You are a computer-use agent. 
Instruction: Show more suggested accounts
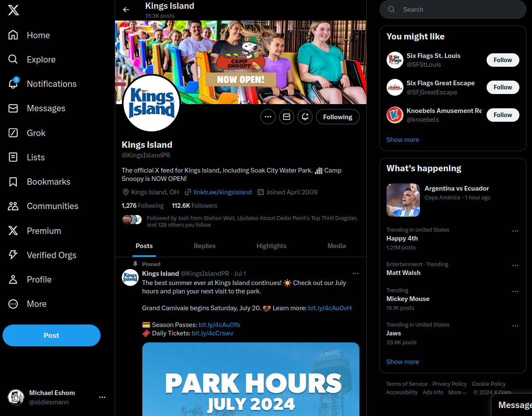pos(403,140)
